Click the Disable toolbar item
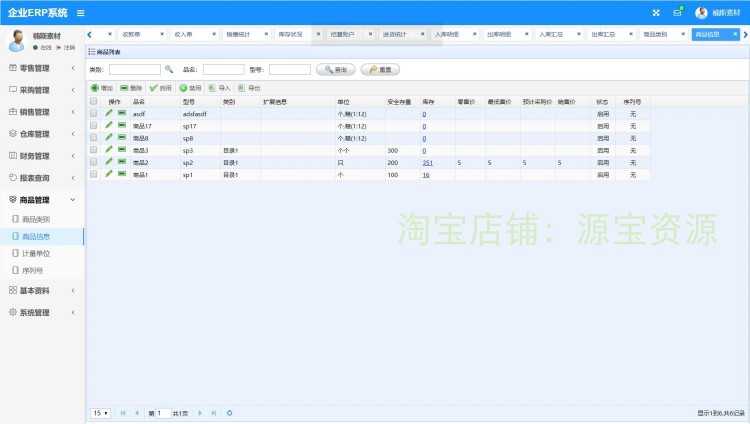The height and width of the screenshot is (424, 750). [x=190, y=88]
